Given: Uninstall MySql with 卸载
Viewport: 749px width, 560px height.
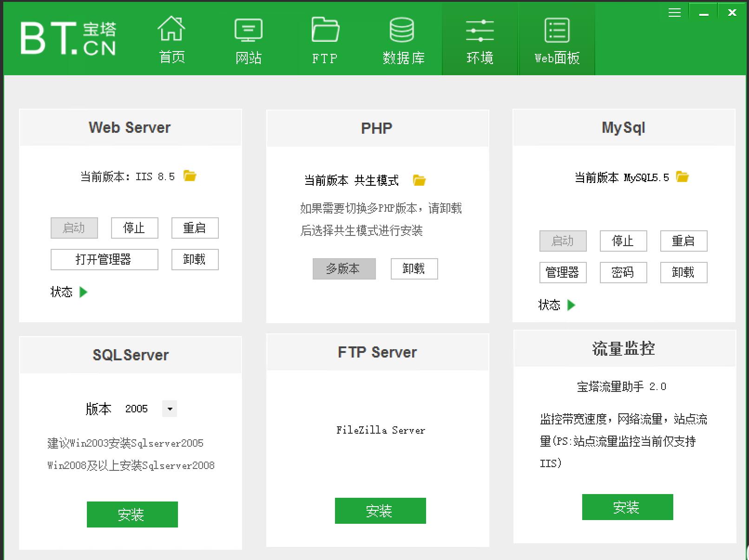Looking at the screenshot, I should (684, 273).
